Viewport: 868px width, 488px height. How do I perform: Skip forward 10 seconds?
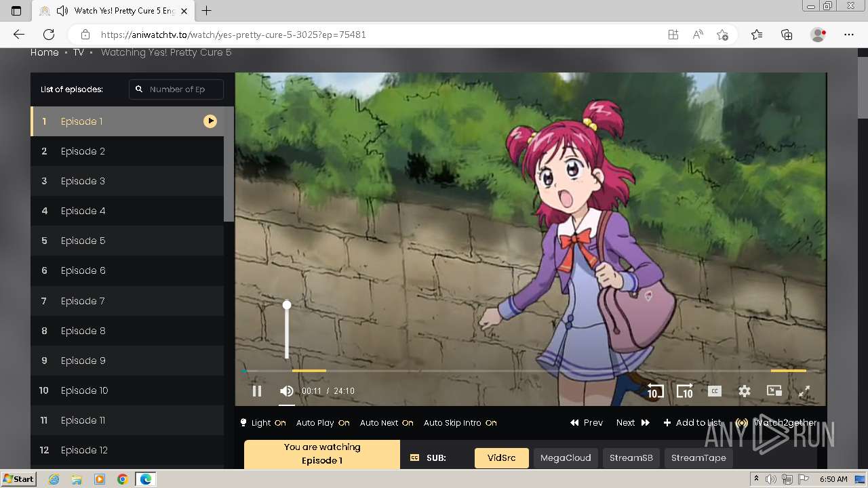685,391
